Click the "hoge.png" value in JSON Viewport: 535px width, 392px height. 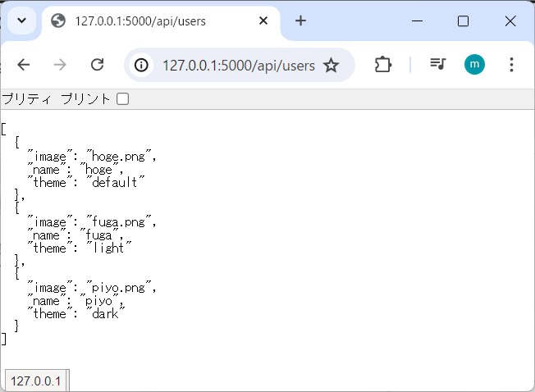117,155
